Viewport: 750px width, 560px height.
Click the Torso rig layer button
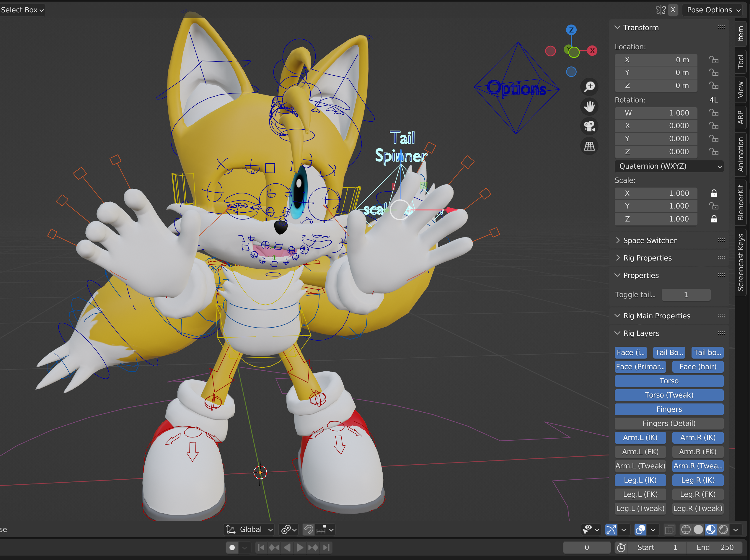point(669,381)
